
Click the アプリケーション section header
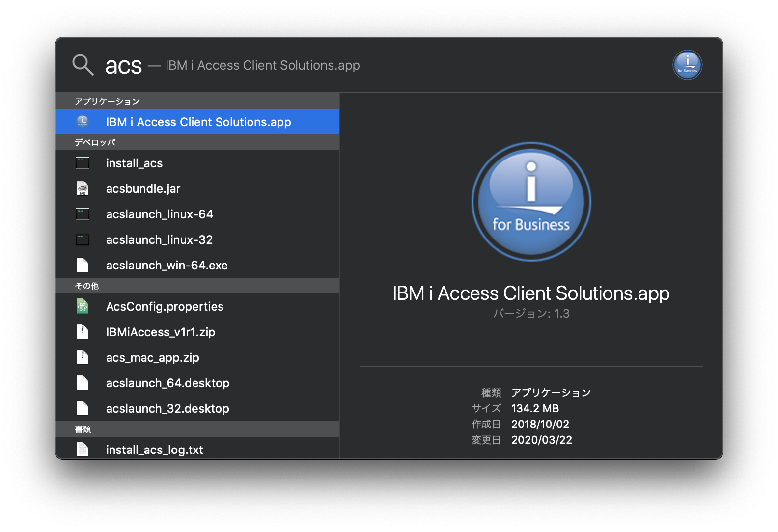coord(197,101)
